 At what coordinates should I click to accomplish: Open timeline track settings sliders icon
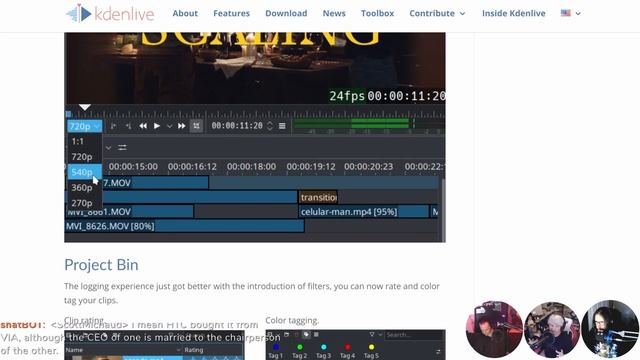tap(122, 147)
